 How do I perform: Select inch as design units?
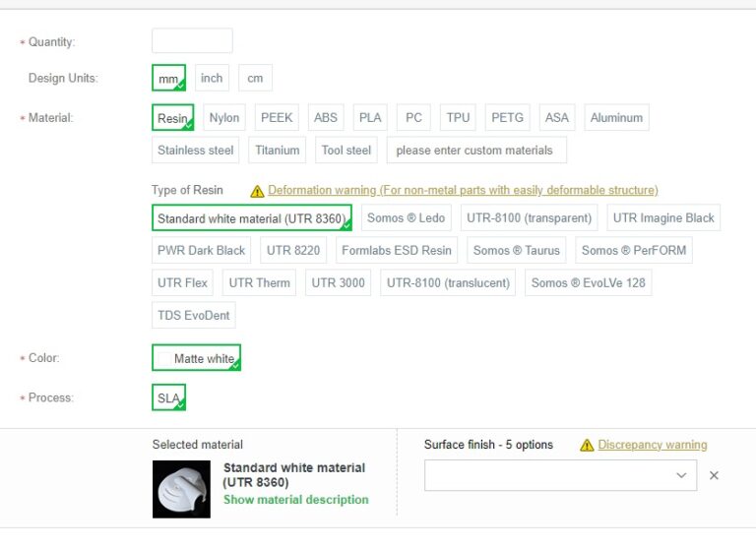(212, 78)
